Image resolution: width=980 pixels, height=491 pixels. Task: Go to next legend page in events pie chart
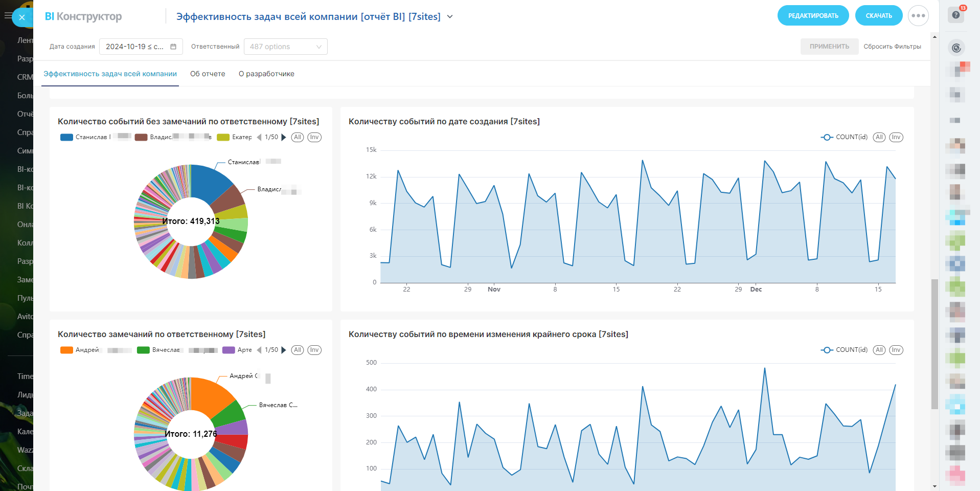click(284, 137)
